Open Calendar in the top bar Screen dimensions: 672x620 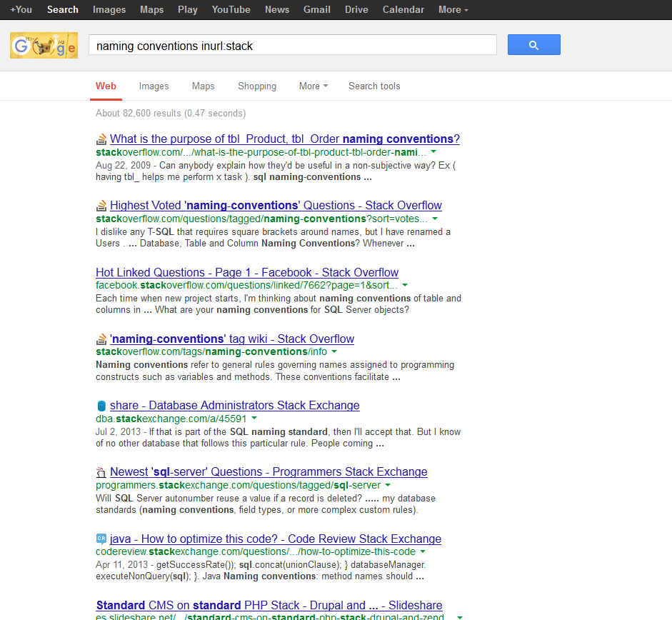403,9
